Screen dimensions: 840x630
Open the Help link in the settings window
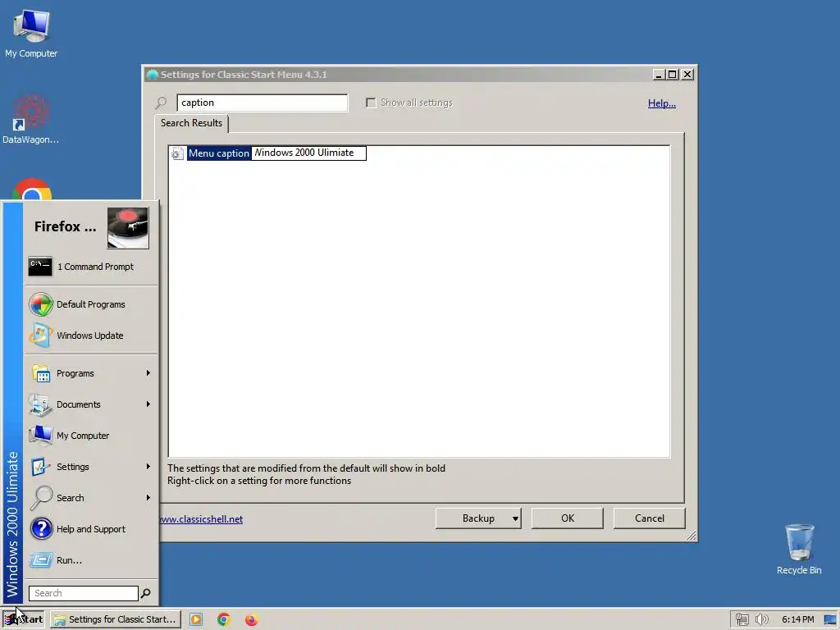click(x=662, y=103)
